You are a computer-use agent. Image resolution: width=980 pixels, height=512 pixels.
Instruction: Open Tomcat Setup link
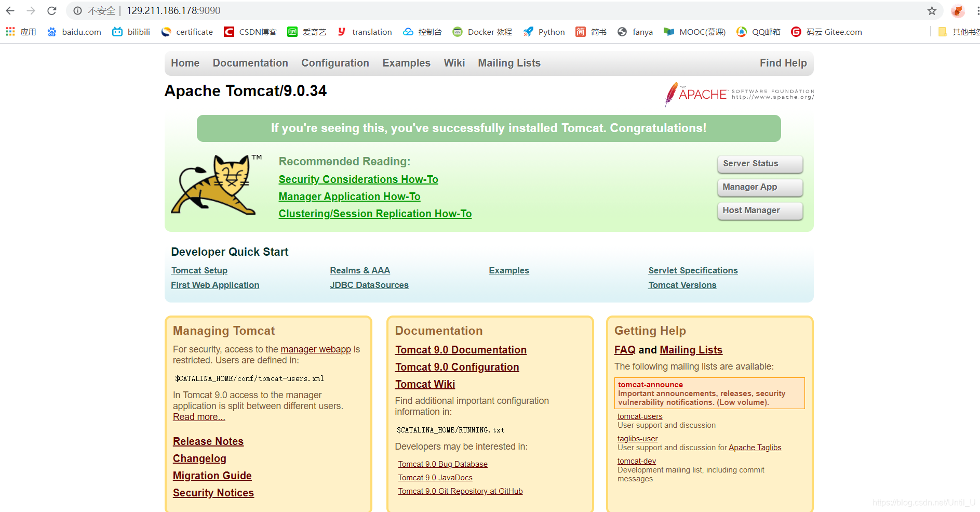tap(199, 270)
